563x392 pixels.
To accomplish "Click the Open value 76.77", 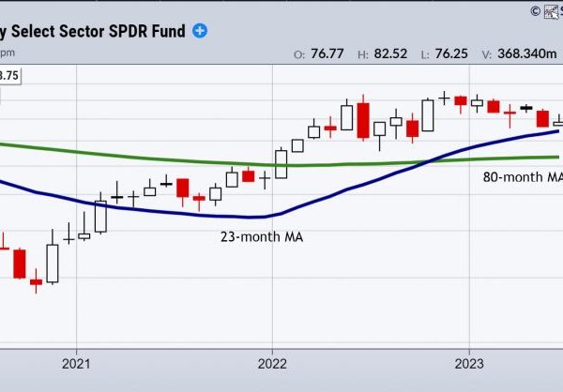I will click(x=327, y=53).
